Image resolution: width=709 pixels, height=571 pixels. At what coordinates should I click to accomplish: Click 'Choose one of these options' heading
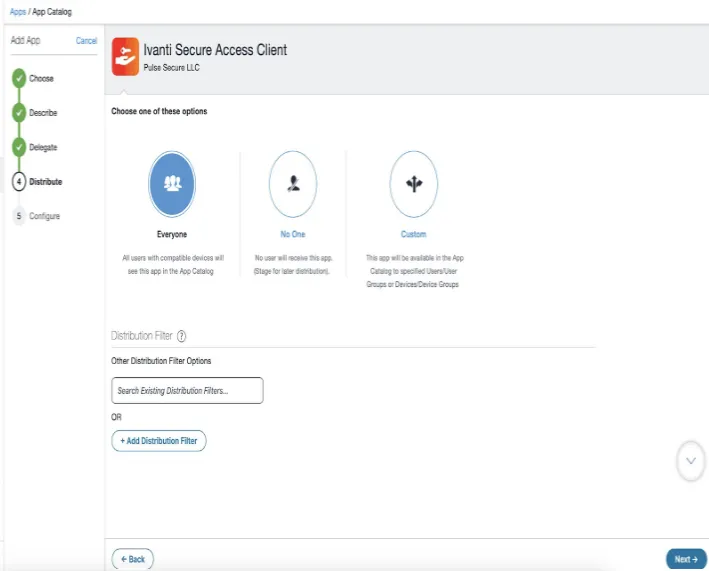159,111
